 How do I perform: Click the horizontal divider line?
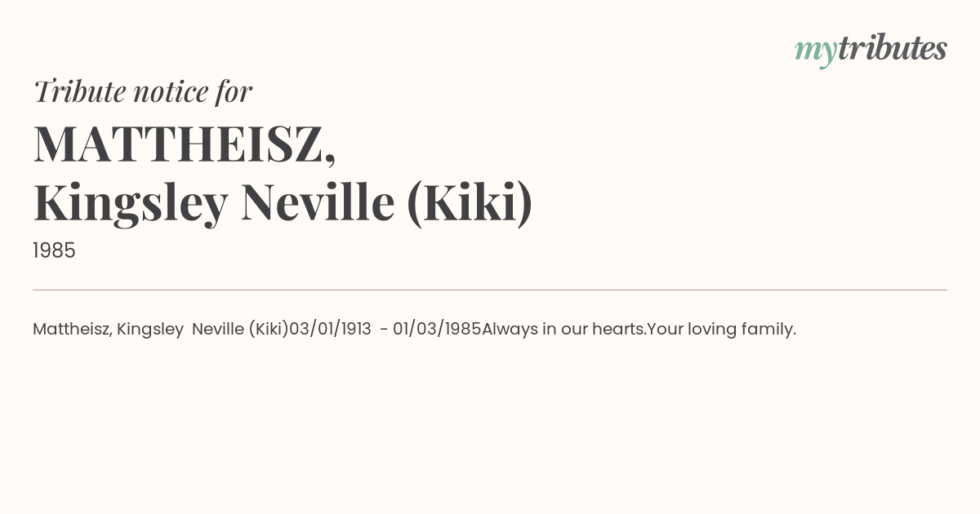click(x=490, y=290)
